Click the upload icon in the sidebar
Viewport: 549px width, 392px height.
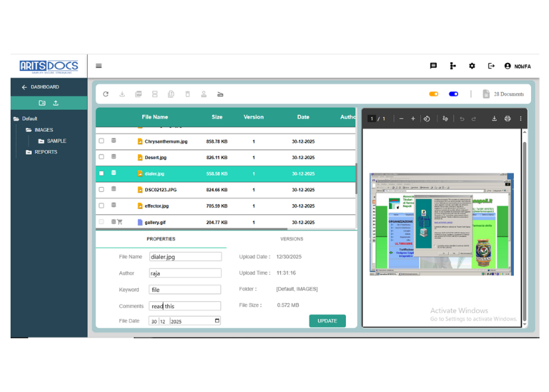56,103
